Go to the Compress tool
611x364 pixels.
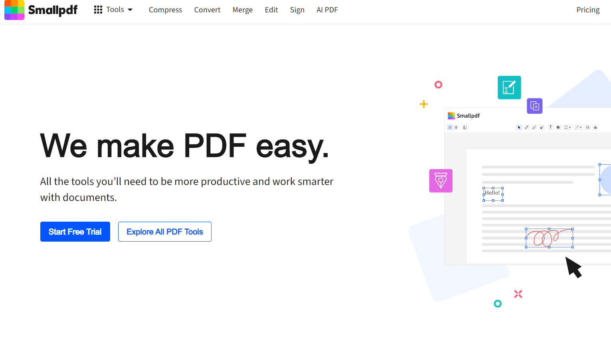tap(165, 10)
